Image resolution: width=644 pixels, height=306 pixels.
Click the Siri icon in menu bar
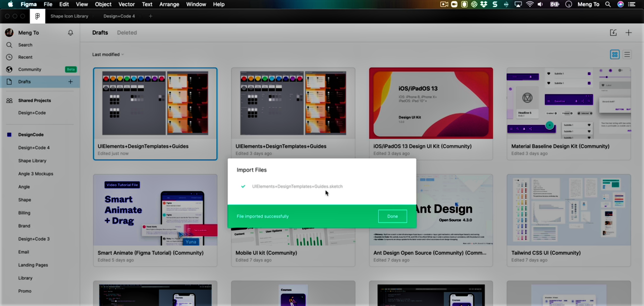(621, 4)
